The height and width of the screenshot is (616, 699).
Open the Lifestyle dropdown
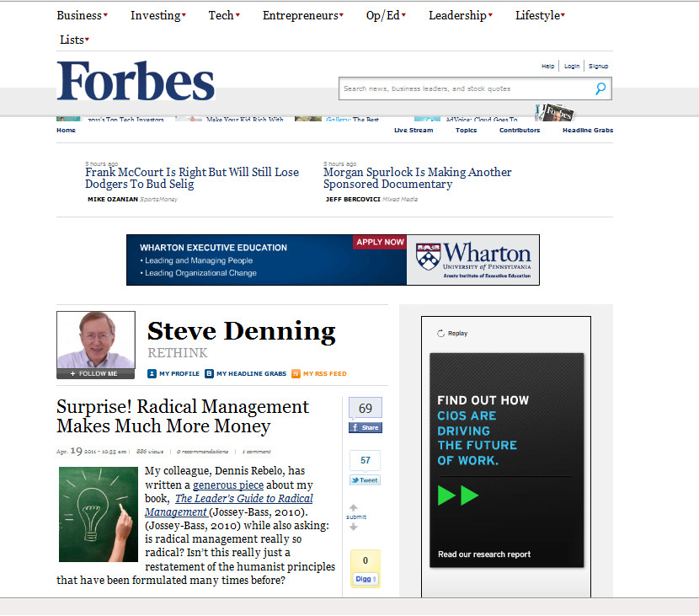[541, 15]
